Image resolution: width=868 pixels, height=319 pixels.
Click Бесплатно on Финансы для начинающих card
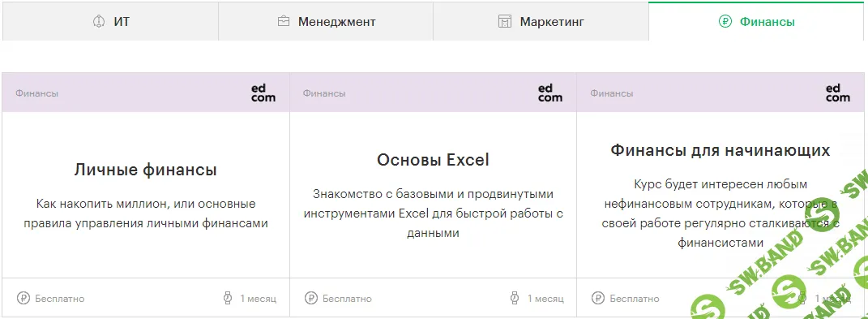pos(635,299)
